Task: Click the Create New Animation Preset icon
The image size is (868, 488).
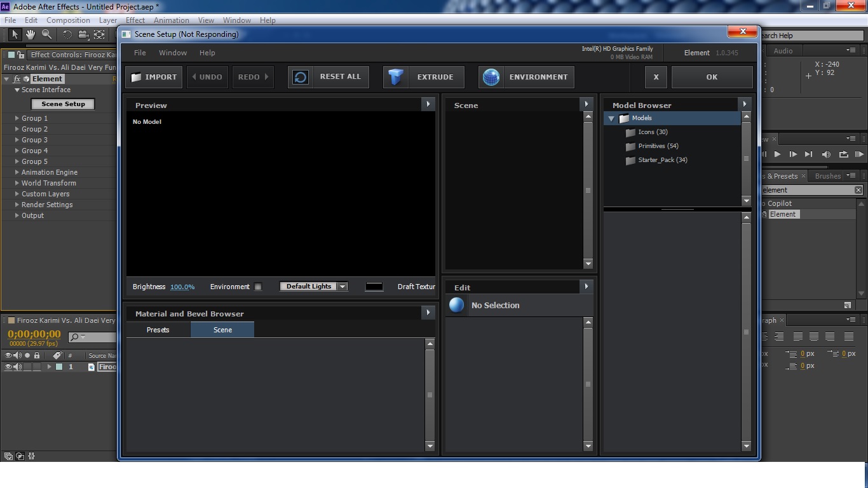Action: tap(847, 305)
